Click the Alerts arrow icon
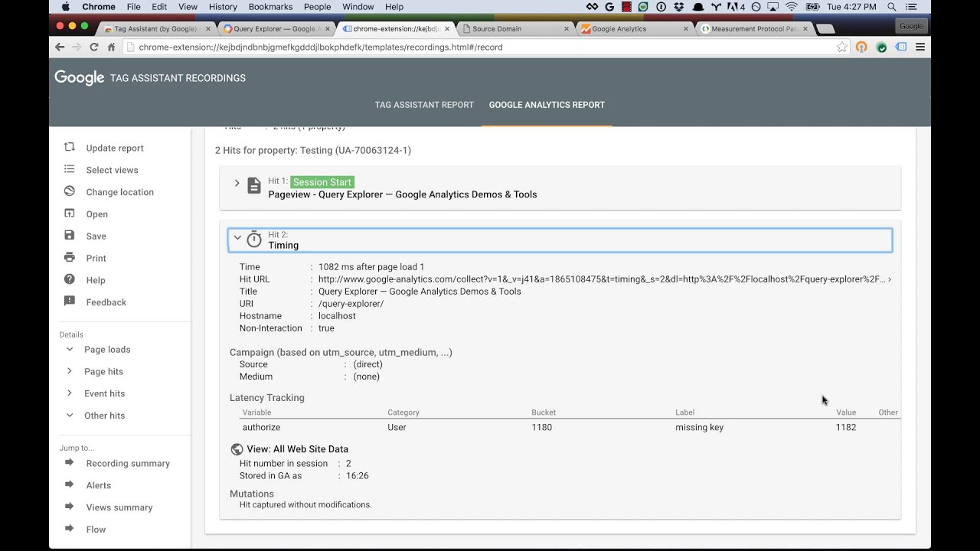This screenshot has width=980, height=551. pos(70,484)
